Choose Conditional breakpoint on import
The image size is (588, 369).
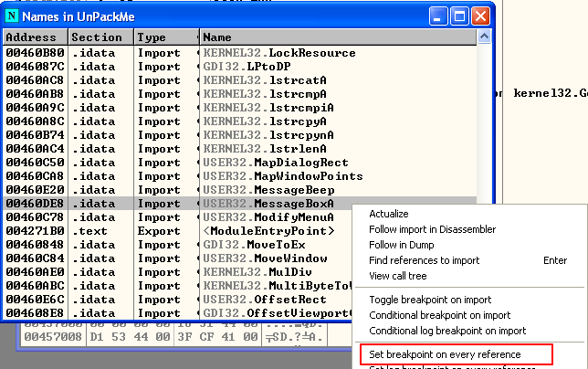tap(440, 315)
